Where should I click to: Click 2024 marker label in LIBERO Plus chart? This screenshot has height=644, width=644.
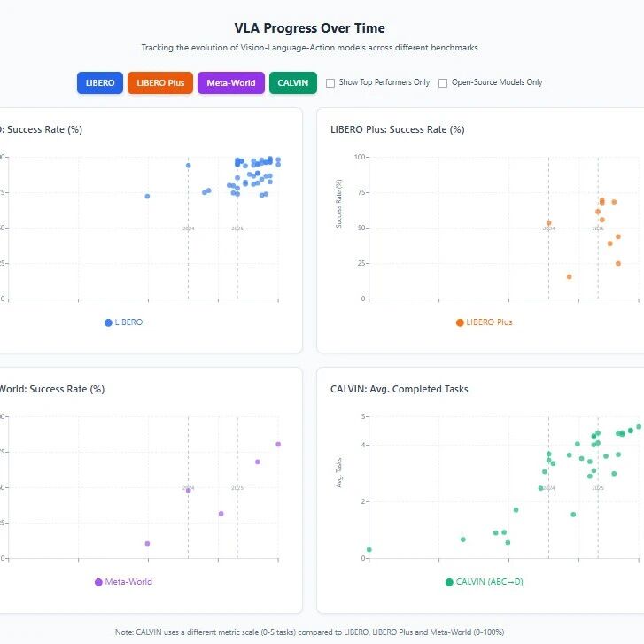(x=548, y=229)
